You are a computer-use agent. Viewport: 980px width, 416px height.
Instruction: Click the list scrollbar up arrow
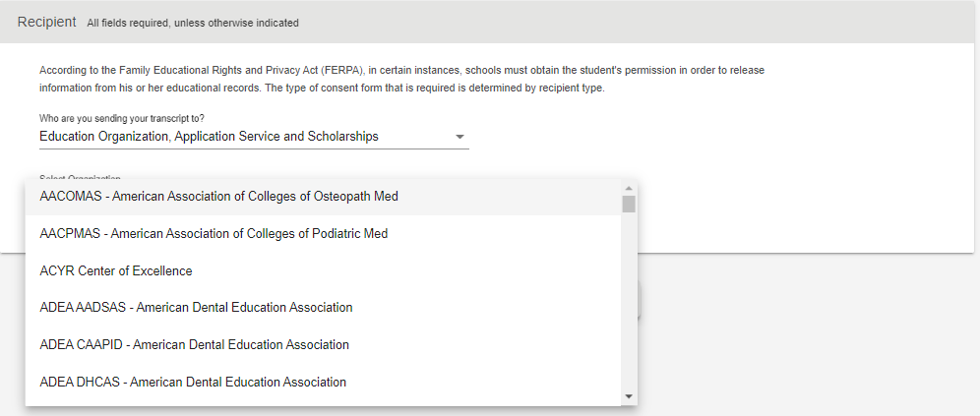click(x=629, y=188)
